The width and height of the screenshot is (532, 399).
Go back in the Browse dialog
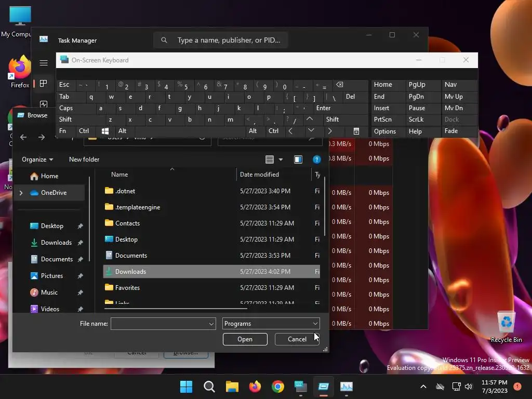[x=23, y=137]
